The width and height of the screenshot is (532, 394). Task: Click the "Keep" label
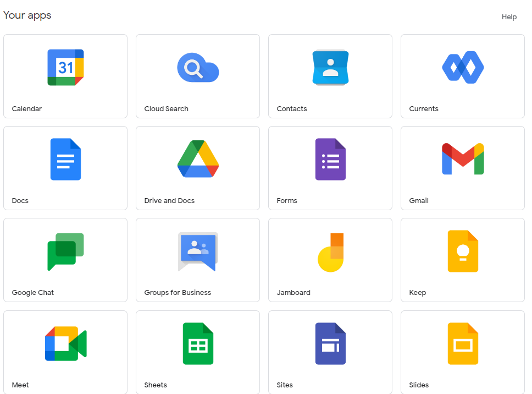tap(417, 292)
